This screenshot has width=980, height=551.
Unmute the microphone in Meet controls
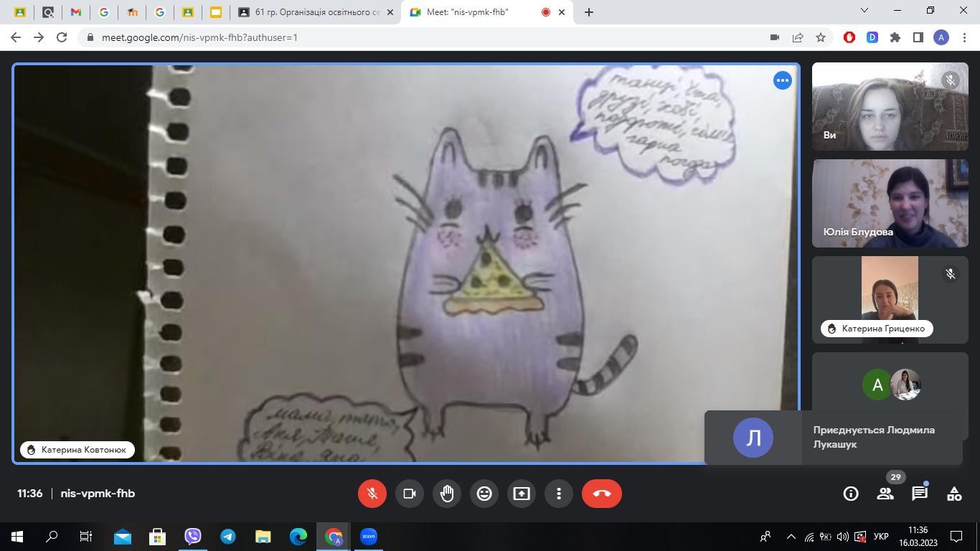pyautogui.click(x=372, y=494)
